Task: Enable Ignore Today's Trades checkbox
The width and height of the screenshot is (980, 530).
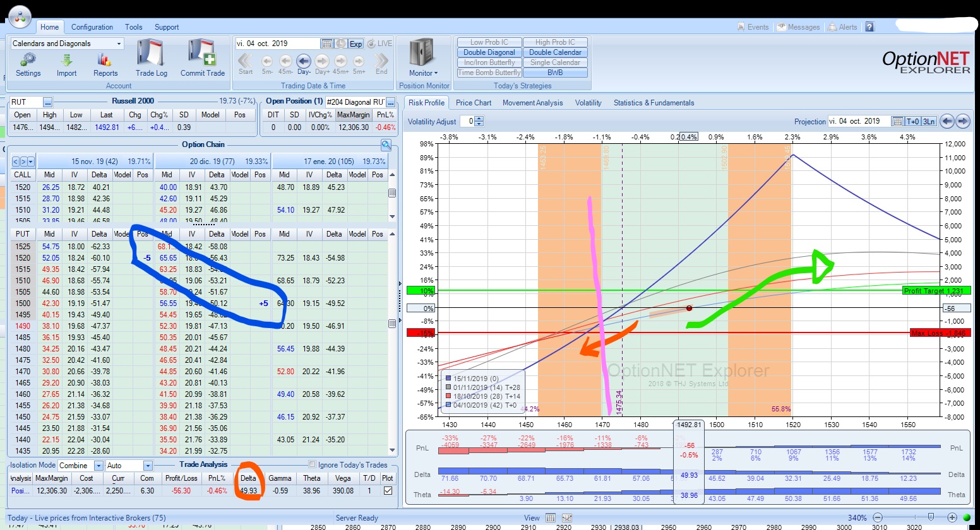Action: click(312, 465)
